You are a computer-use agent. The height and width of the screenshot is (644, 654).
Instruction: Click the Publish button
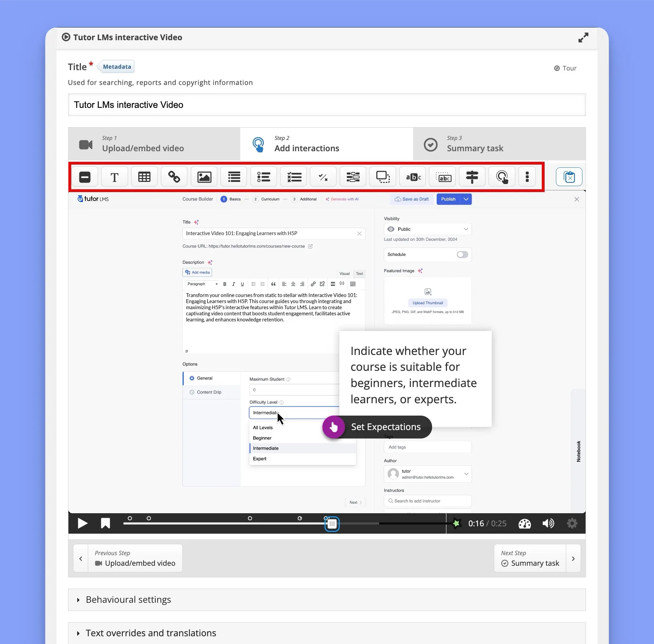click(x=448, y=199)
